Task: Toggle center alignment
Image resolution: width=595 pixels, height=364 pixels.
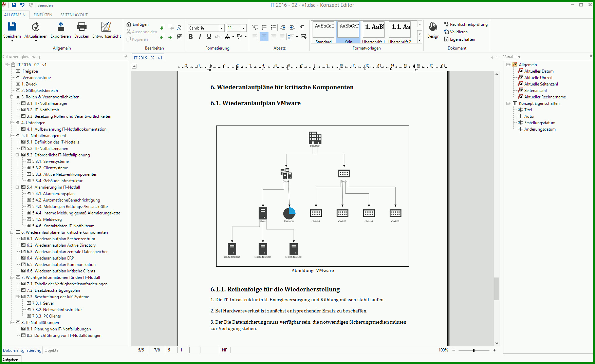Action: (x=264, y=37)
